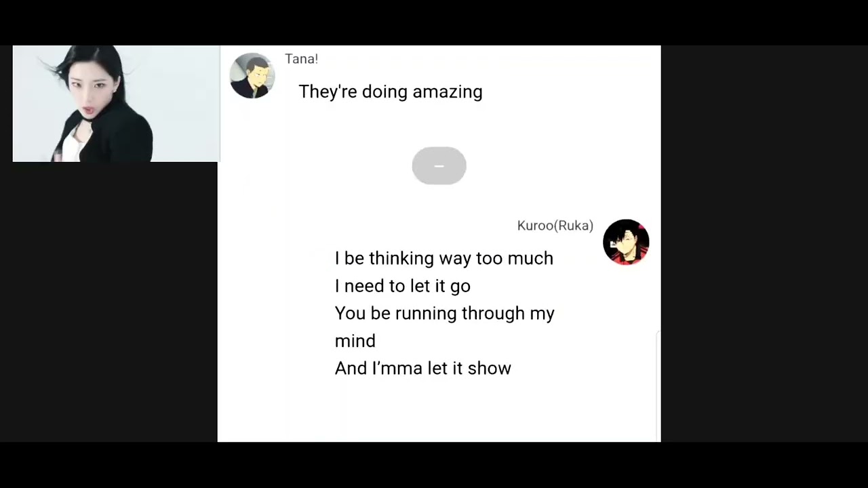Screen dimensions: 868x488
Task: Click the "Kuroo(Ruka)" username label
Action: (x=555, y=226)
